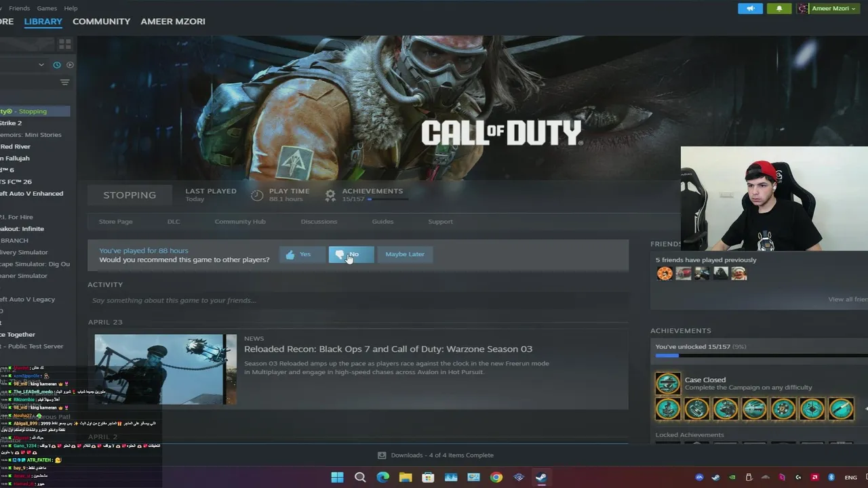868x488 pixels.
Task: Open Microsoft Store from taskbar
Action: click(x=428, y=477)
